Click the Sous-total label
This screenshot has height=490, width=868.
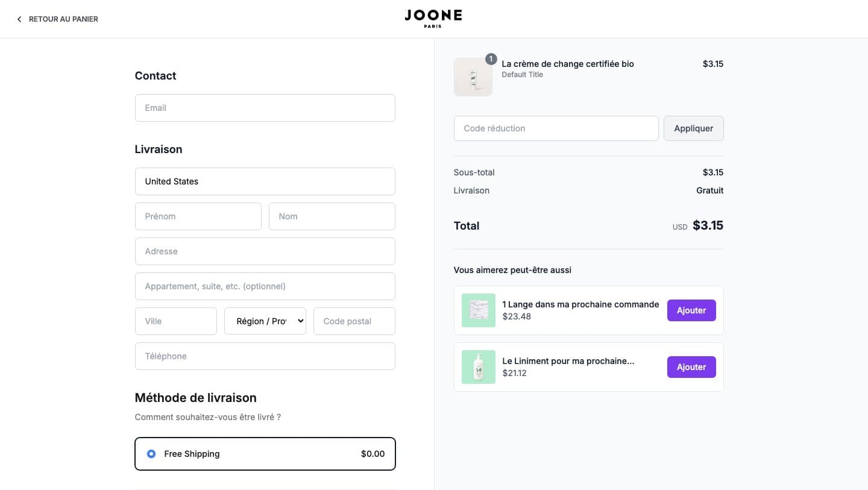(x=474, y=172)
